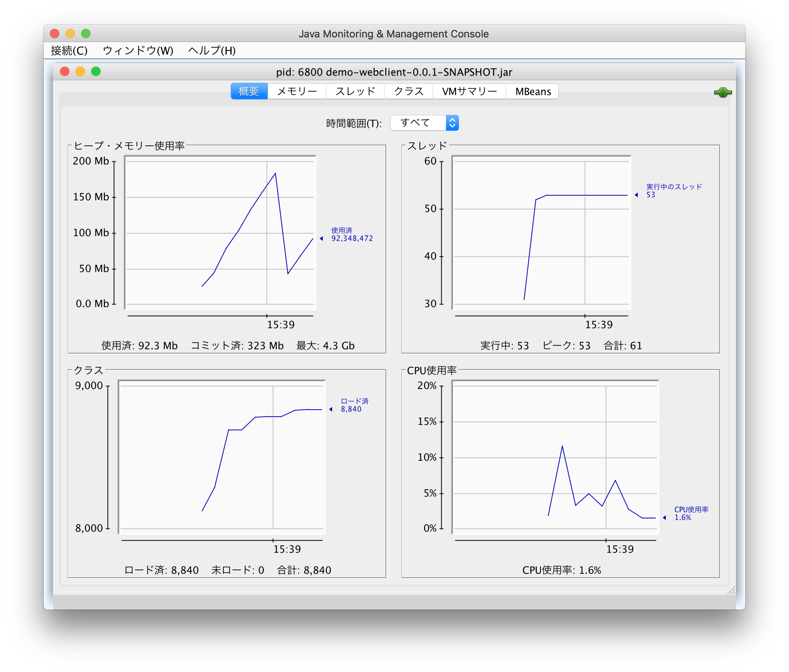789x672 pixels.
Task: Open the VMサマリー tab
Action: 469,91
